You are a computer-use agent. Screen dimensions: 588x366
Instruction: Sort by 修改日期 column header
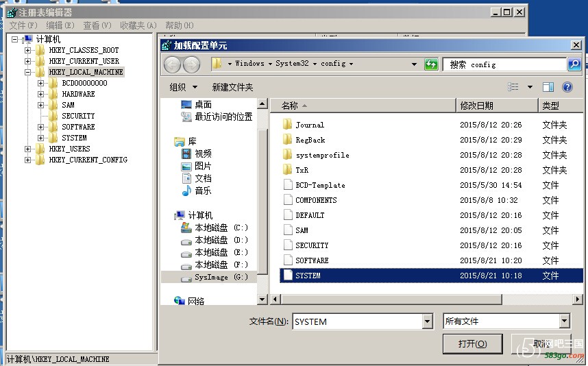[x=497, y=106]
